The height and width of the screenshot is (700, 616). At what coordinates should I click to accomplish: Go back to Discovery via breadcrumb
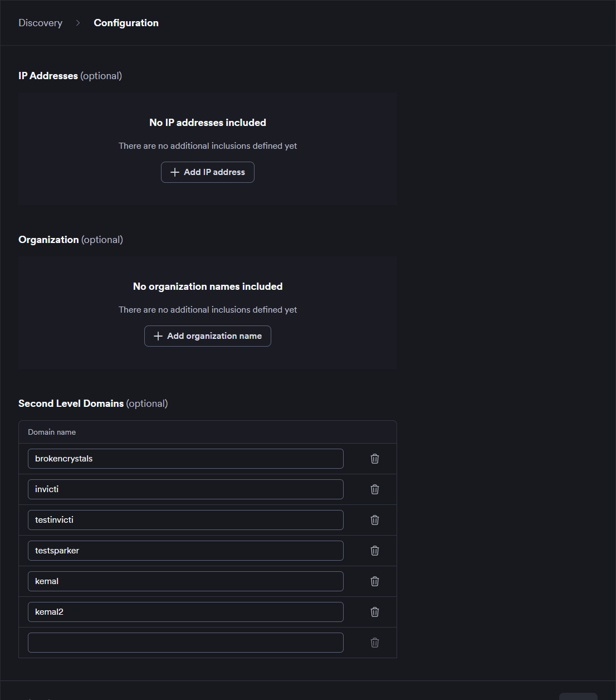pyautogui.click(x=40, y=23)
